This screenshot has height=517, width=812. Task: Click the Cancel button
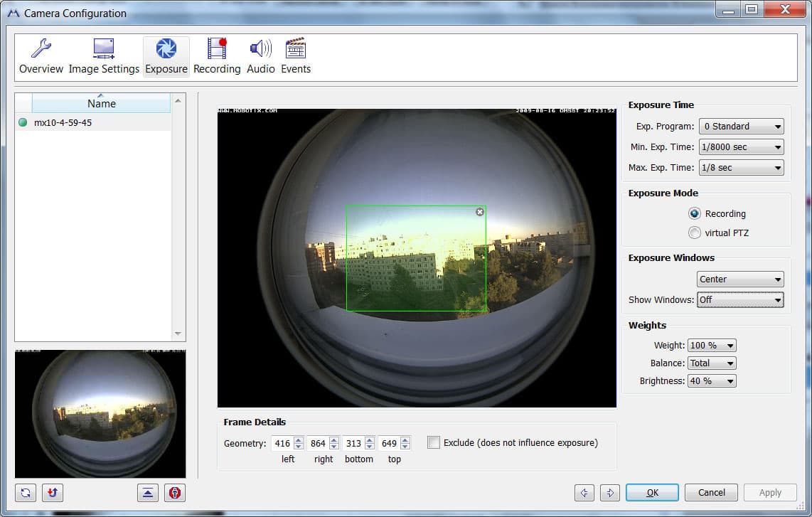711,493
